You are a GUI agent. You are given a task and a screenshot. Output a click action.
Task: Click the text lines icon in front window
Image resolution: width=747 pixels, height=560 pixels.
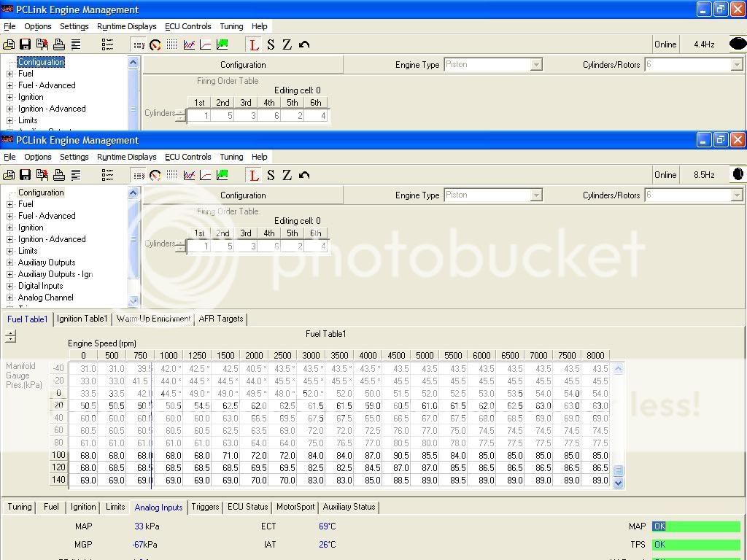click(76, 175)
